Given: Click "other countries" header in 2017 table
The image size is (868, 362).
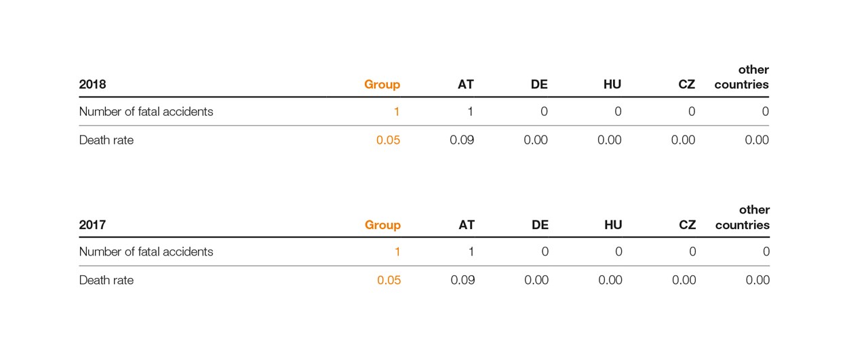Looking at the screenshot, I should click(x=743, y=218).
